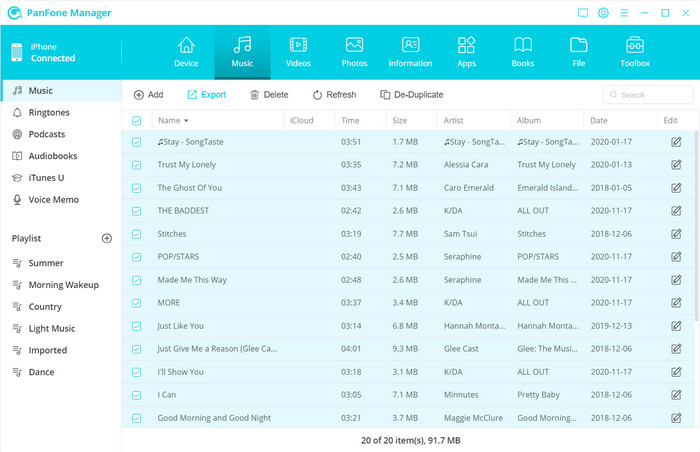Image resolution: width=700 pixels, height=452 pixels.
Task: Sort by Name column dropdown arrow
Action: point(186,121)
